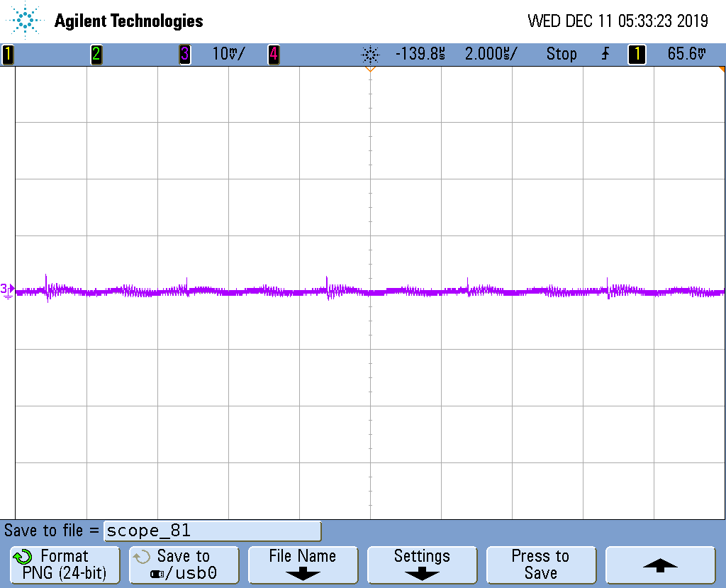The height and width of the screenshot is (588, 726).
Task: Click the trigger source channel 1 badge
Action: (x=637, y=54)
